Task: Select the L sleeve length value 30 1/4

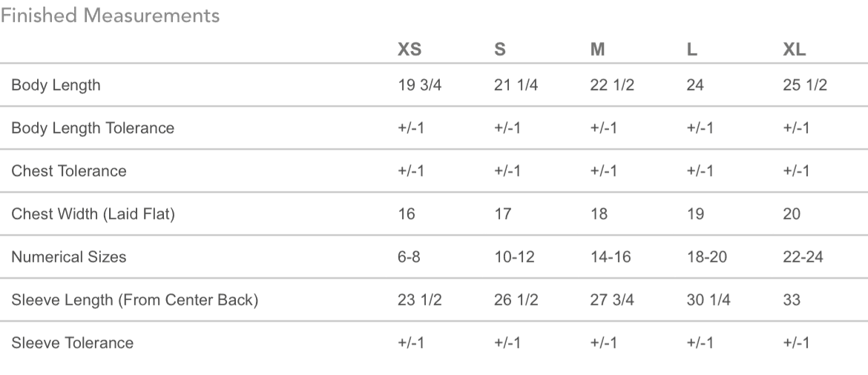Action: tap(708, 300)
